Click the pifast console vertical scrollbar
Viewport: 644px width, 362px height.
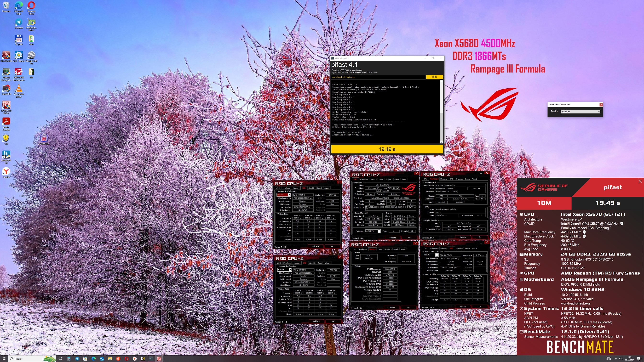point(441,111)
